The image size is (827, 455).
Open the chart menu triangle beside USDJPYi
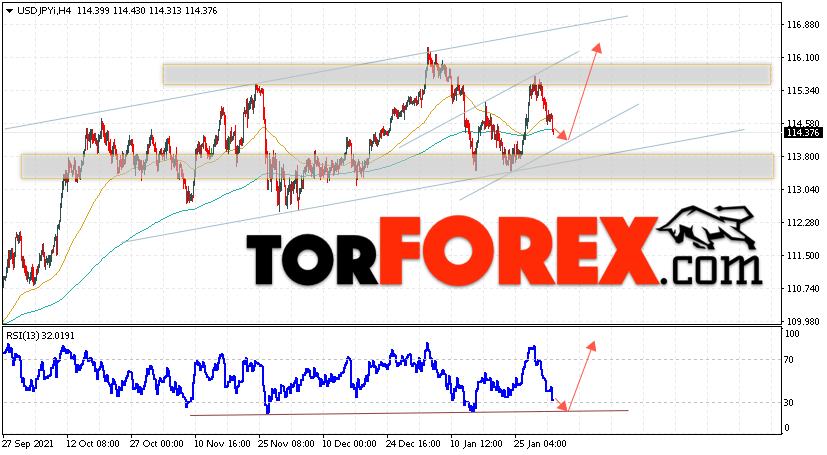point(9,11)
